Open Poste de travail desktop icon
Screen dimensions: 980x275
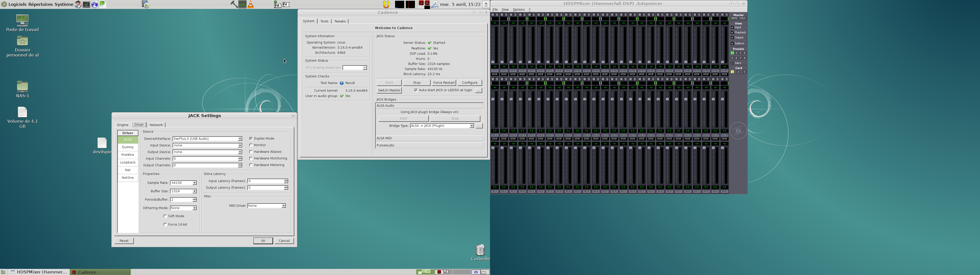click(x=22, y=21)
